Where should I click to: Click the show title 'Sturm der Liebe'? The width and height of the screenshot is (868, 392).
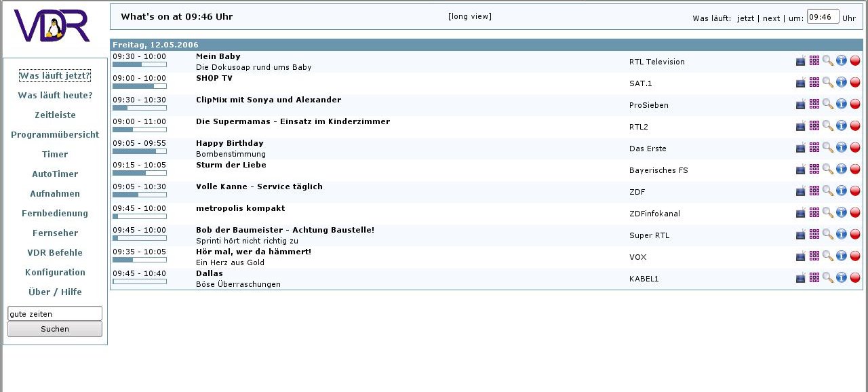pos(231,165)
